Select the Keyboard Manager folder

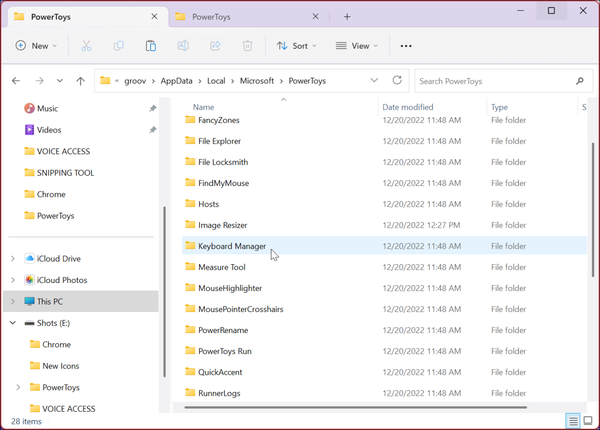point(232,246)
